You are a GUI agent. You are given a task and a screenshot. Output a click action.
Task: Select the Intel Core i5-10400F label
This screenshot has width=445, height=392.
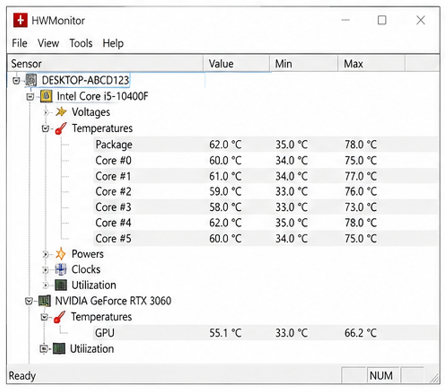click(102, 96)
